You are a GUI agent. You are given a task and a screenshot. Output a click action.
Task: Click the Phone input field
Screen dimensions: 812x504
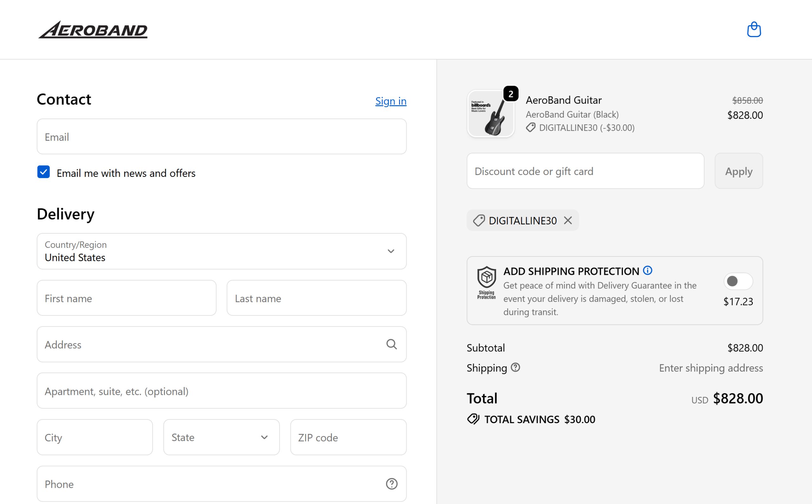(x=221, y=484)
